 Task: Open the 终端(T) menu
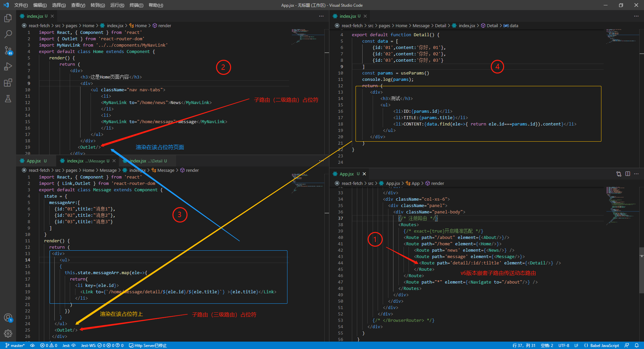point(136,5)
